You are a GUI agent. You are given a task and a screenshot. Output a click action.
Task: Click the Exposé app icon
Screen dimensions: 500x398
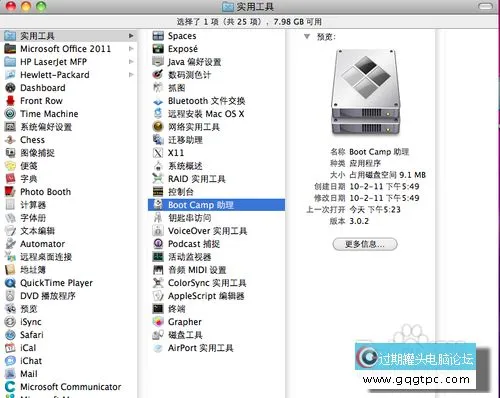pos(158,49)
